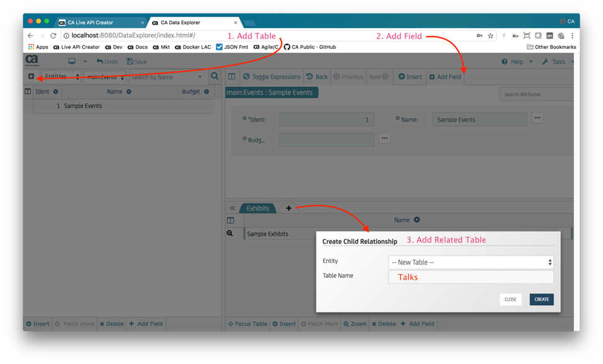Click browser back arrow
Viewport: 603px width, 364px height.
click(30, 35)
